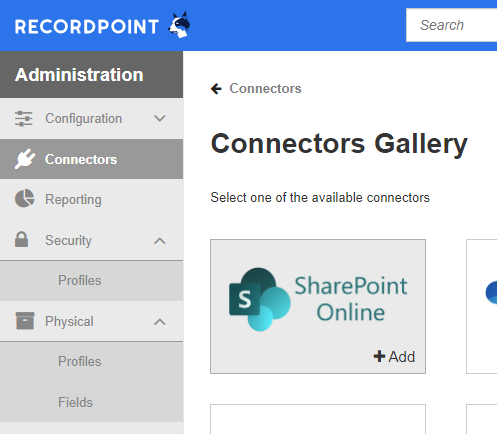The height and width of the screenshot is (434, 497).
Task: Expand the Configuration section chevron
Action: [x=160, y=118]
